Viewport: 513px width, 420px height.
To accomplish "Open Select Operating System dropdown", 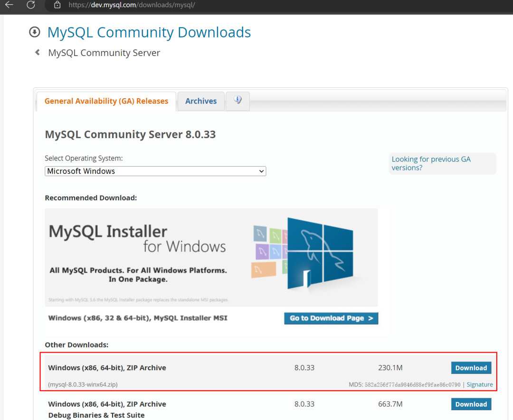I will (x=155, y=171).
